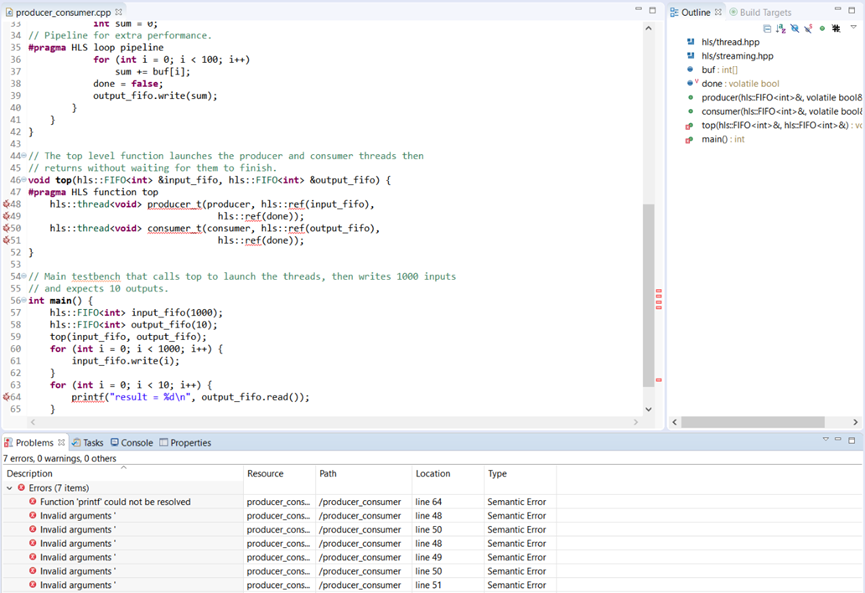The height and width of the screenshot is (593, 865).
Task: Click green dot filter icon in Outline toolbar
Action: point(822,28)
